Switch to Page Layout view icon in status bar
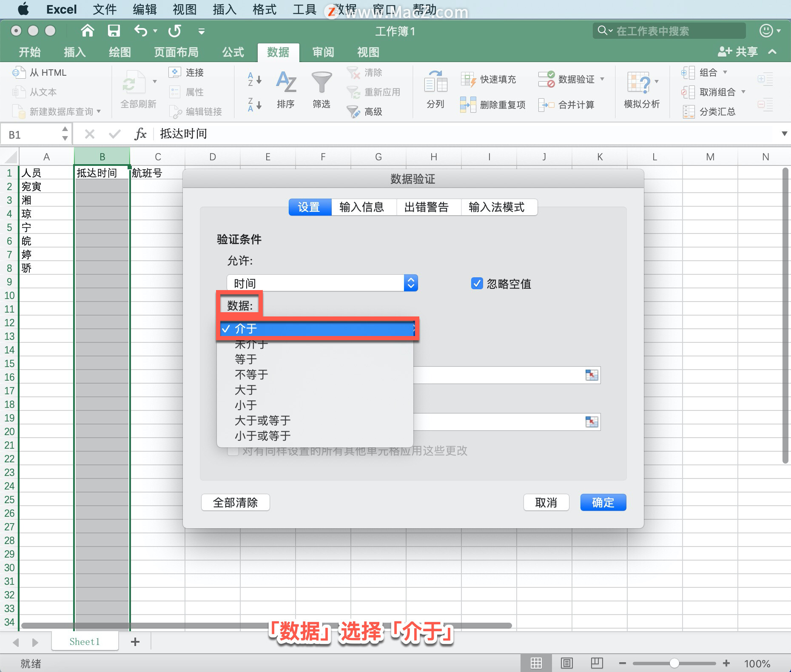 tap(566, 663)
